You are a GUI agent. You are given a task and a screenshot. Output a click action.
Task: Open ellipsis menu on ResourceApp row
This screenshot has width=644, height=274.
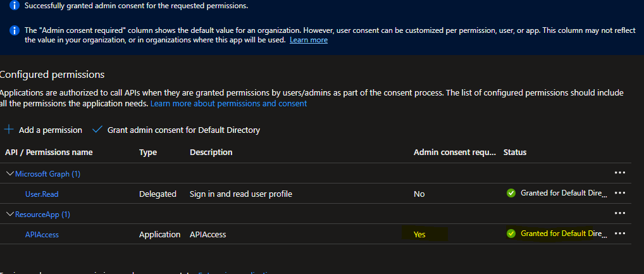(619, 214)
